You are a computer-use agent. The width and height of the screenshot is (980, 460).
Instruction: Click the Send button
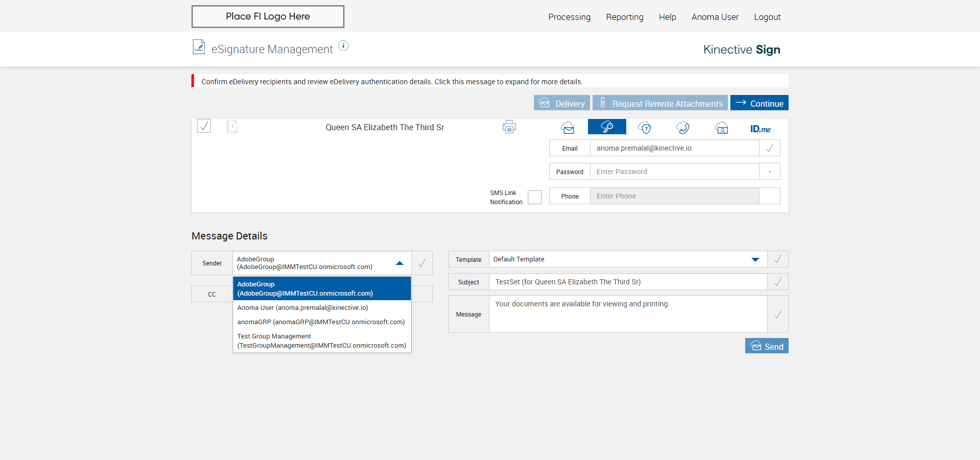(x=767, y=346)
